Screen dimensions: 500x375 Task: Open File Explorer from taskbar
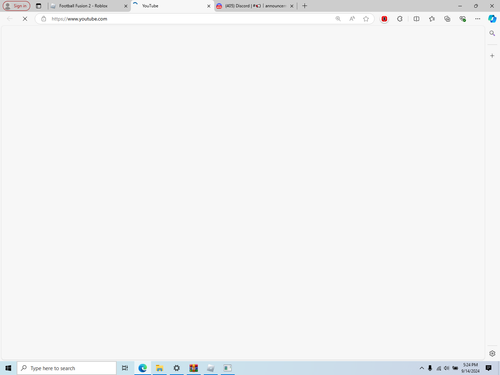click(x=160, y=368)
